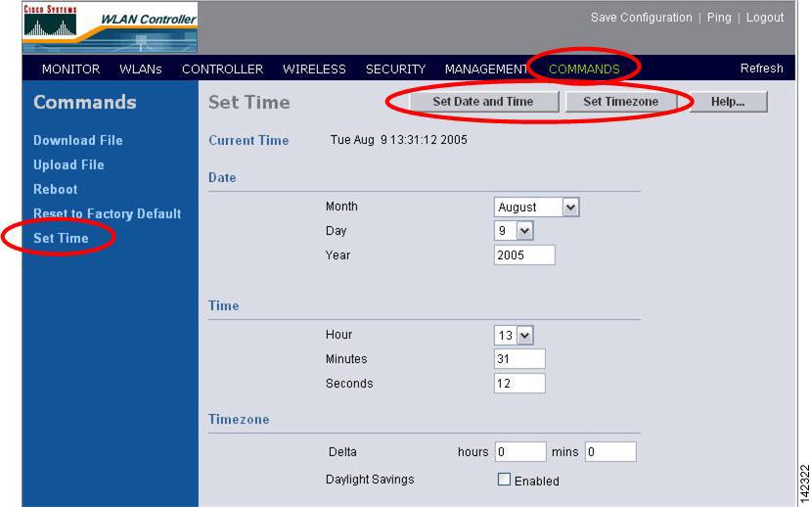Open the Day dropdown showing 9
This screenshot has width=812, height=507.
pyautogui.click(x=514, y=230)
